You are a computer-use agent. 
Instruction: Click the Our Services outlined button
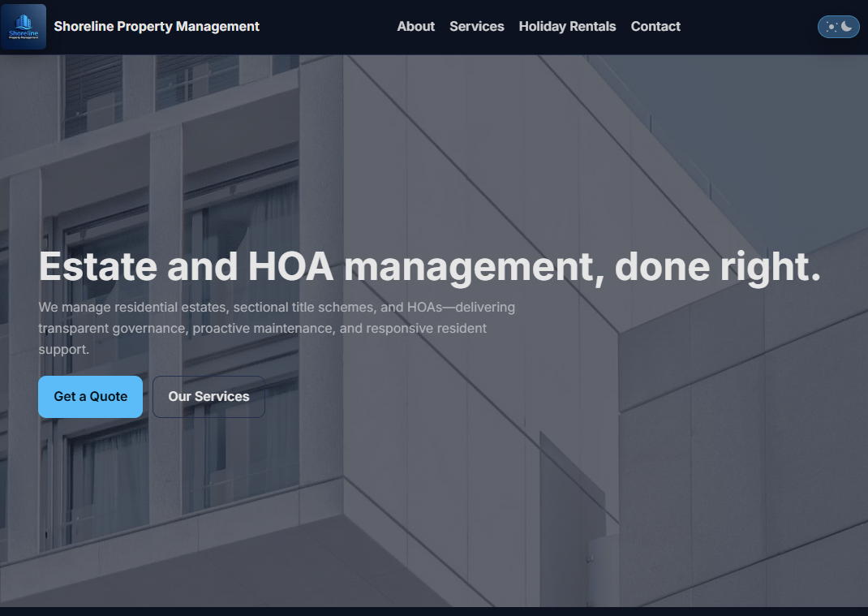[208, 397]
